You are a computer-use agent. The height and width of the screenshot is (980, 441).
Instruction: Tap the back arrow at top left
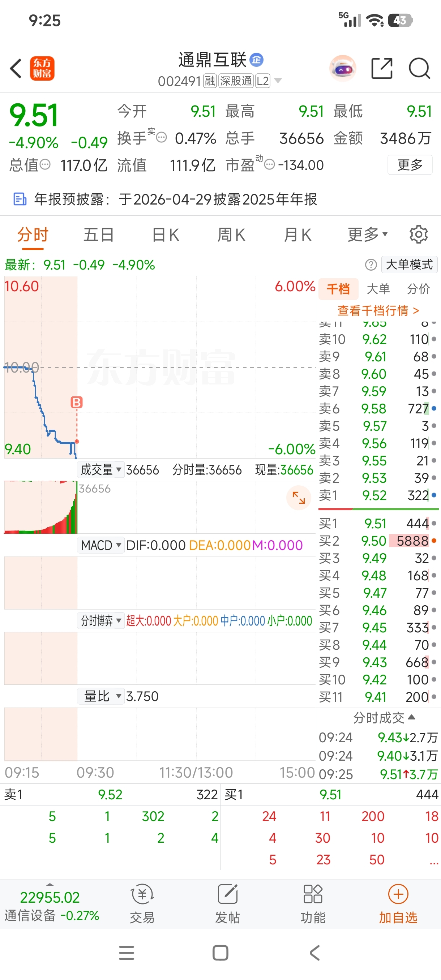16,69
